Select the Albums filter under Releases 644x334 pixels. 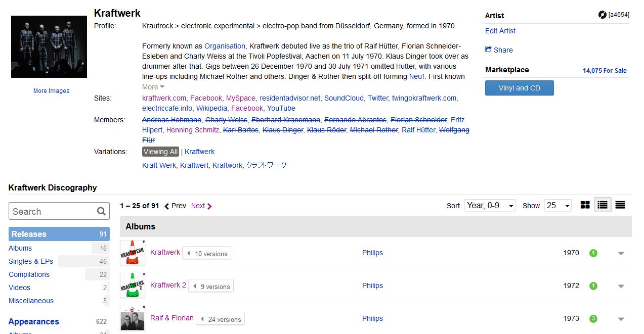pyautogui.click(x=20, y=248)
